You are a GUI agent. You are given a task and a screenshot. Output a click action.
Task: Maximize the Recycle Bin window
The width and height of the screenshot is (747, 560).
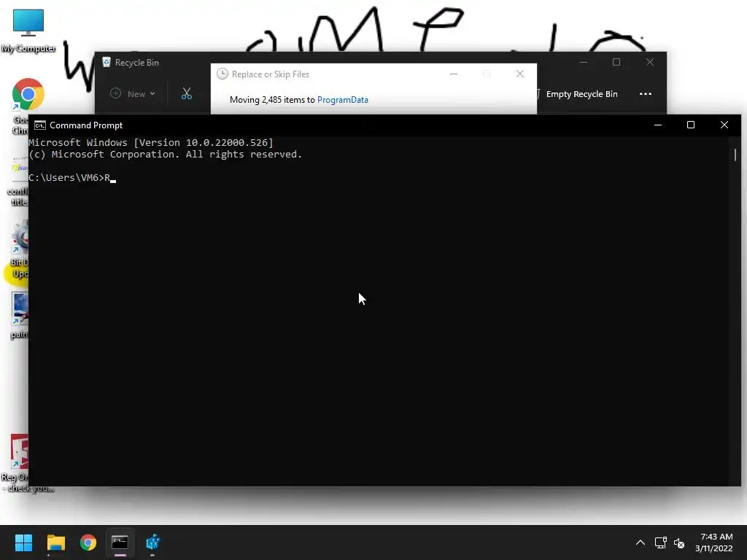pos(616,63)
